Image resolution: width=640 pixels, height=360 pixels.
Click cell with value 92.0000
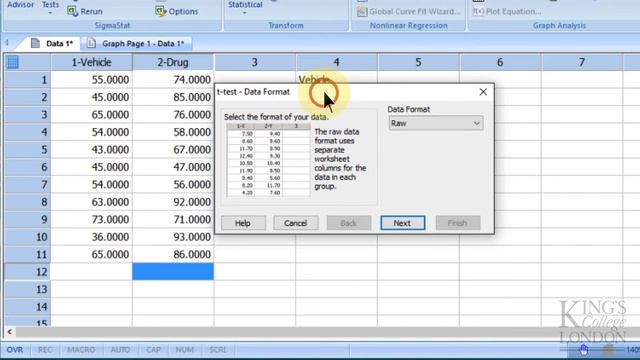click(173, 202)
